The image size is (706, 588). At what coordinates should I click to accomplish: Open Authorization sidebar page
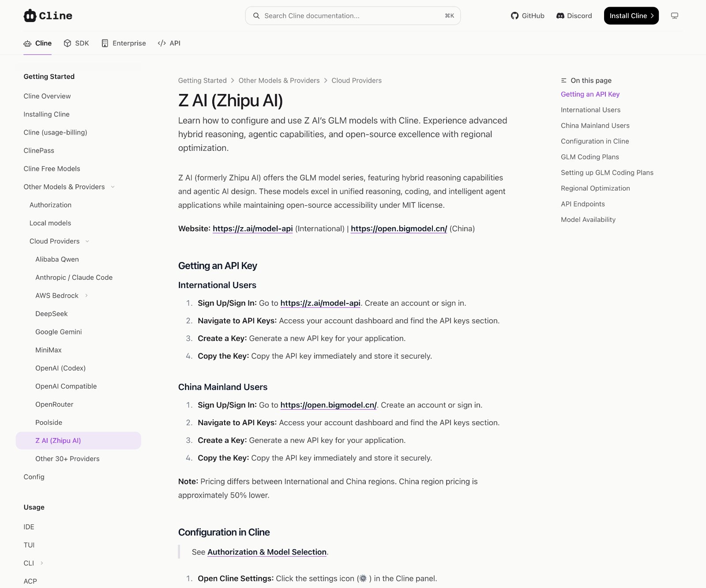(50, 205)
